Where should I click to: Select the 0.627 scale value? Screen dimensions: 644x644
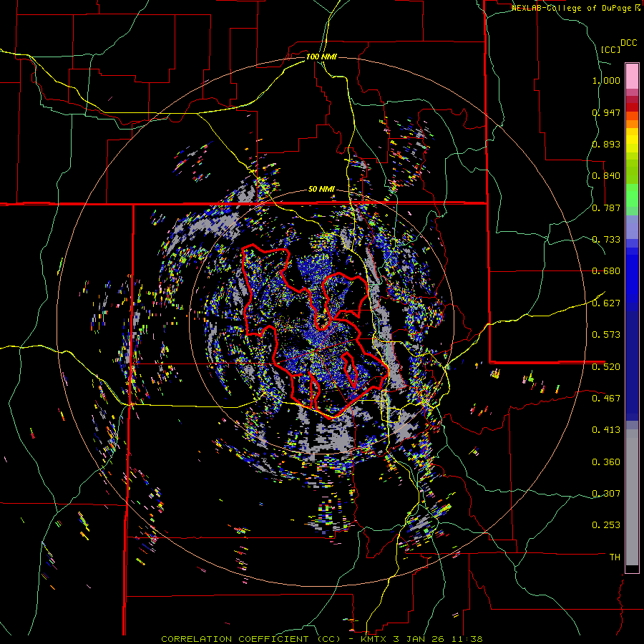point(606,303)
